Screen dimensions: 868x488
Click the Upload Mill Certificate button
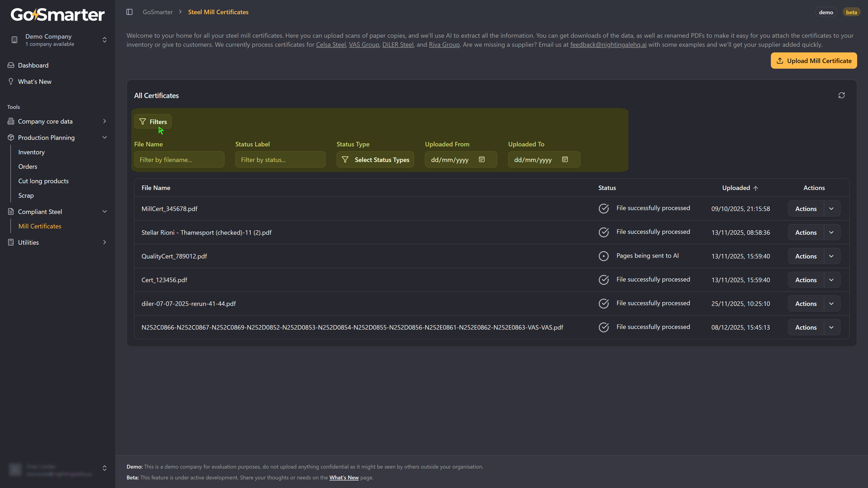814,61
